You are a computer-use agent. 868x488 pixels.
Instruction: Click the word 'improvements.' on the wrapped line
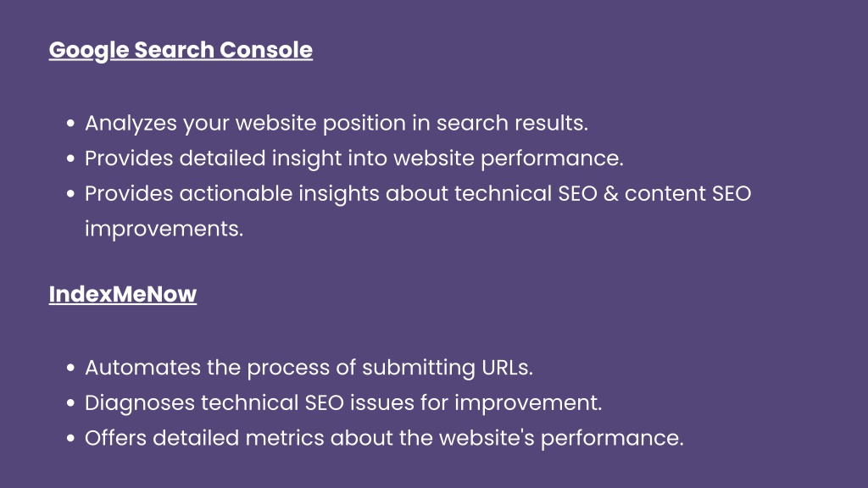(x=164, y=229)
